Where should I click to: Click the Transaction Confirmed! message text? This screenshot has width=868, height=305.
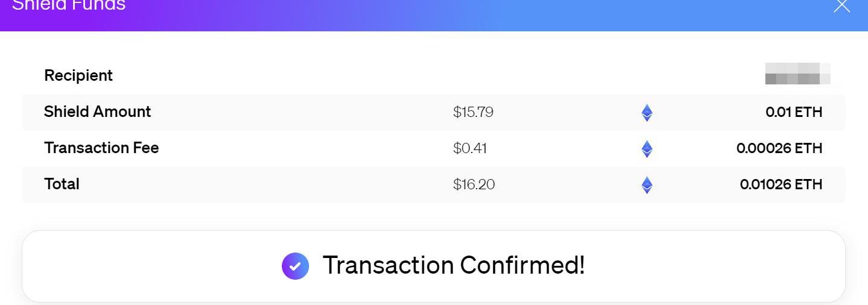[x=454, y=265]
